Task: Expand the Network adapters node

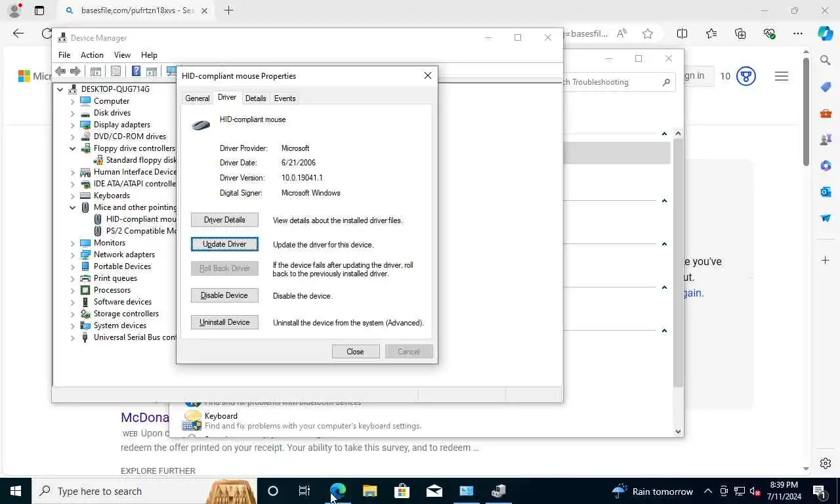Action: [73, 255]
